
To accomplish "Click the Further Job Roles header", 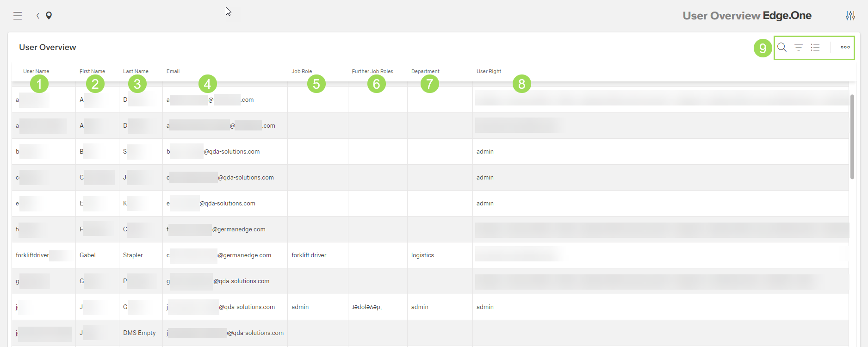I will tap(372, 71).
